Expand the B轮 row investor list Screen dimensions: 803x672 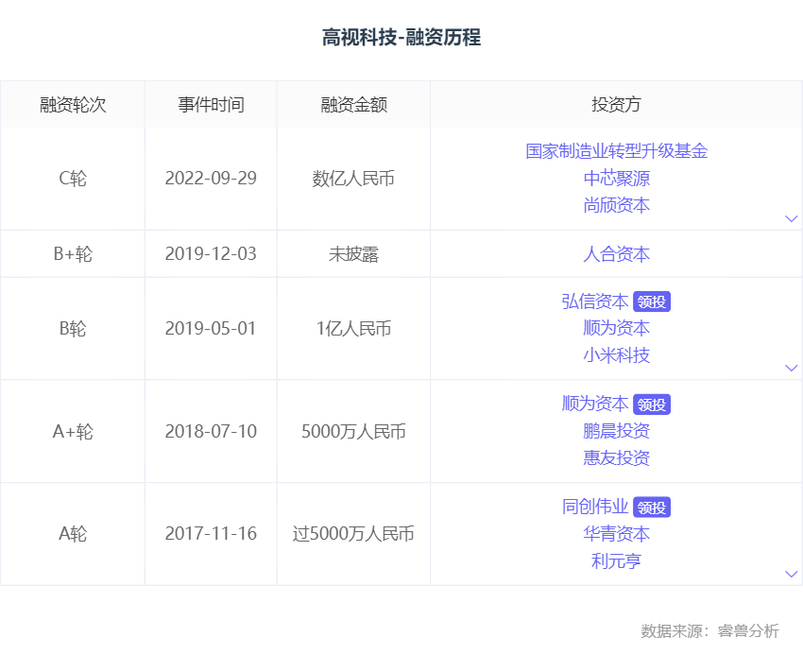(x=792, y=368)
